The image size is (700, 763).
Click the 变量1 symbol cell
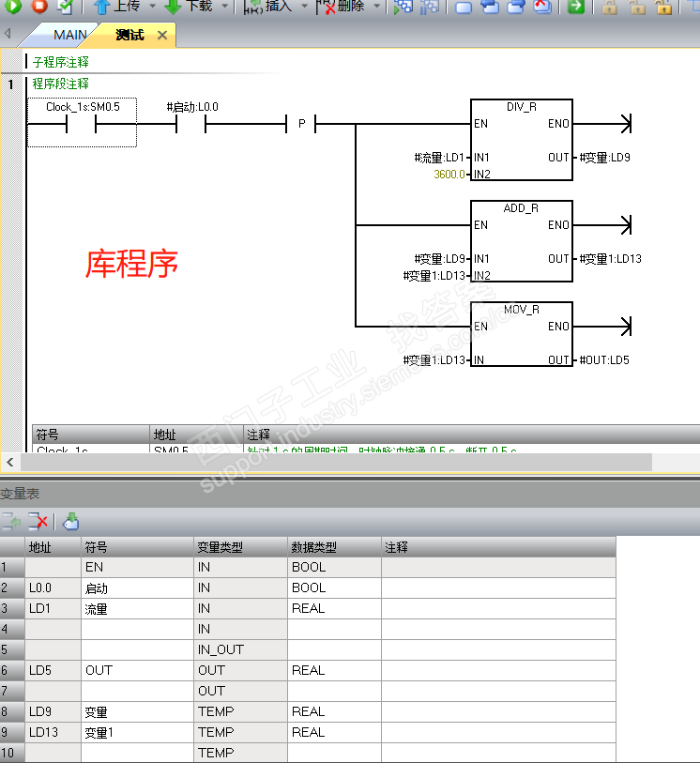pyautogui.click(x=138, y=732)
